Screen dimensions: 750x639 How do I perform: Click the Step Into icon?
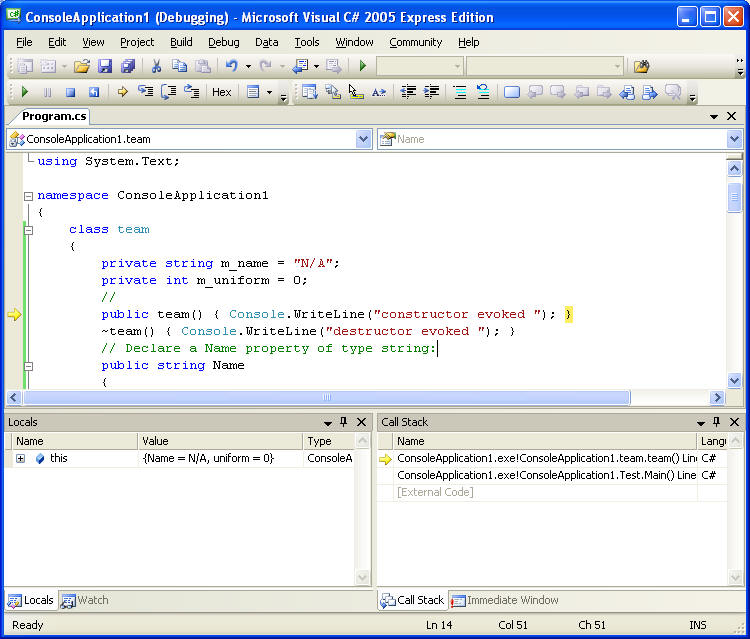[x=145, y=92]
